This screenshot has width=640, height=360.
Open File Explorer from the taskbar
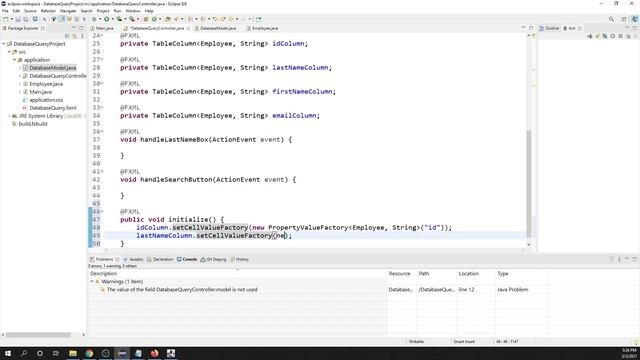[73, 353]
